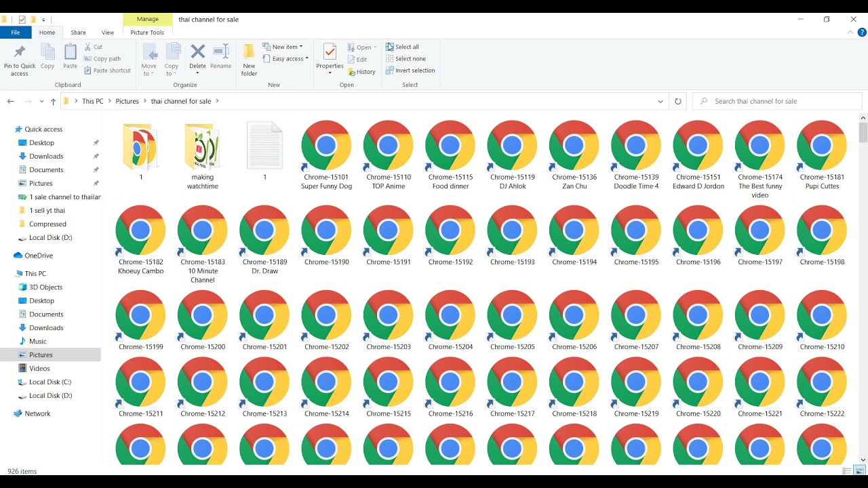Switch to large thumbnails view layout
Screen dimensions: 868x488
[860, 471]
